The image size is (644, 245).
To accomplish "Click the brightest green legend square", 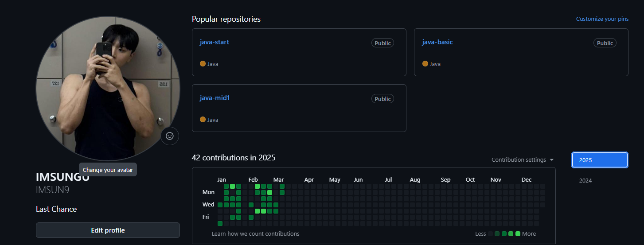I will [518, 234].
